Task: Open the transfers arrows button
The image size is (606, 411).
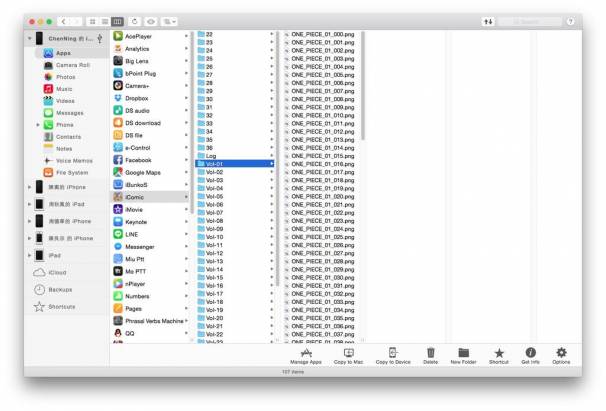Action: coord(489,22)
